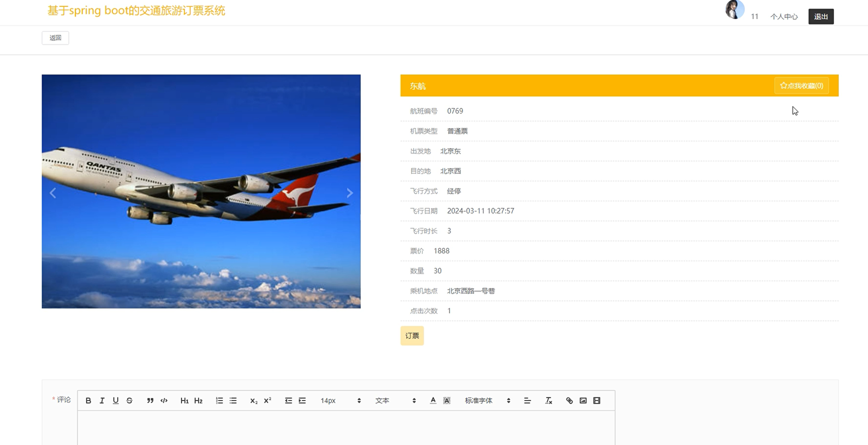This screenshot has height=445, width=868.
Task: Toggle underline formatting in editor toolbar
Action: (x=116, y=400)
